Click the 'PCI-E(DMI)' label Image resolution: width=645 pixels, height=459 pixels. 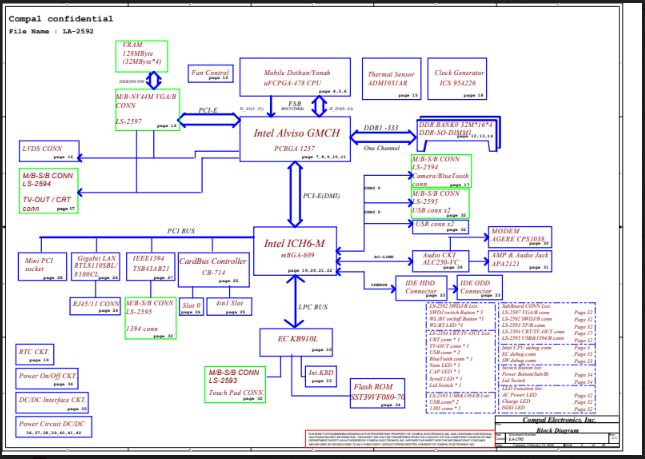[x=321, y=196]
